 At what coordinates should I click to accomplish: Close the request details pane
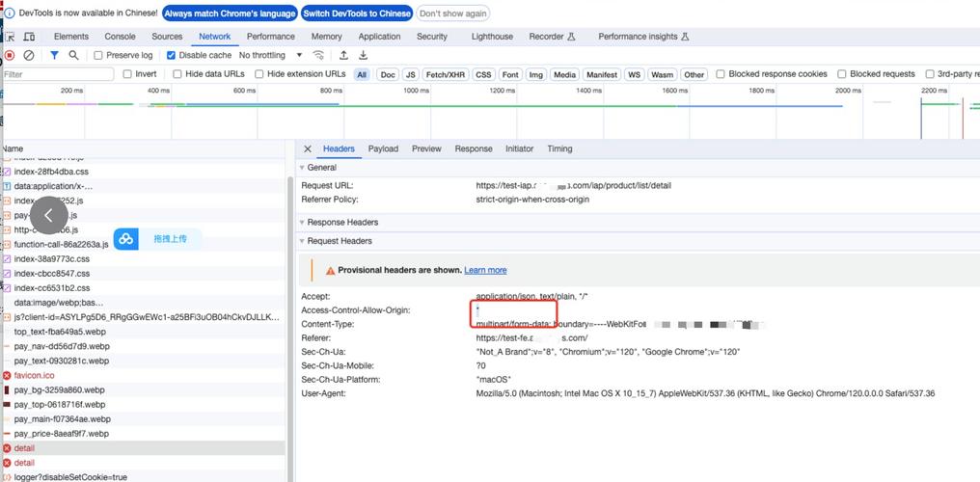[x=308, y=149]
